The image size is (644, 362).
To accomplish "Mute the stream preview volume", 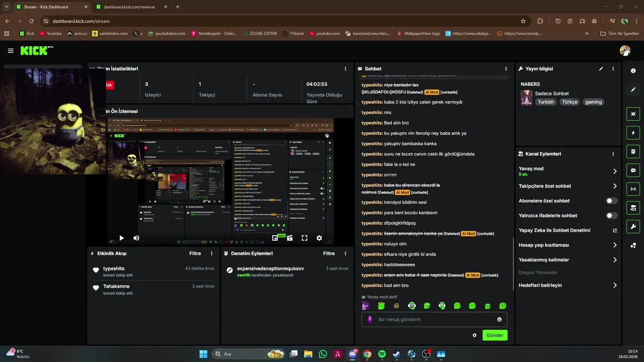I will 136,238.
